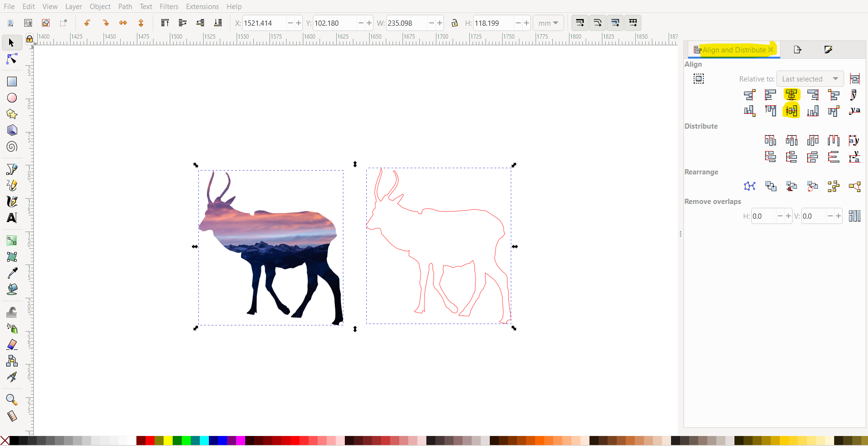Select the Zoom tool

(11, 400)
